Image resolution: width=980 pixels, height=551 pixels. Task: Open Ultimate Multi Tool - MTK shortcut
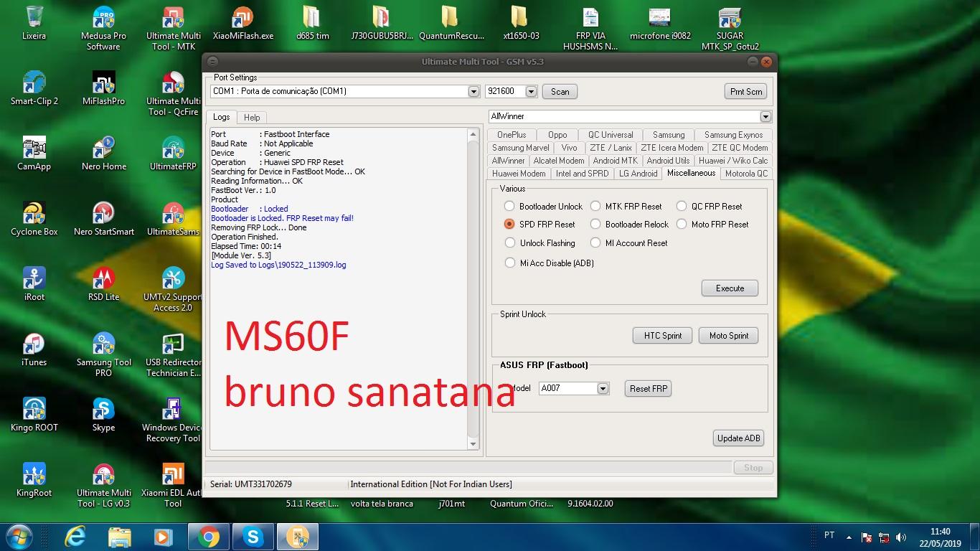pos(173,29)
